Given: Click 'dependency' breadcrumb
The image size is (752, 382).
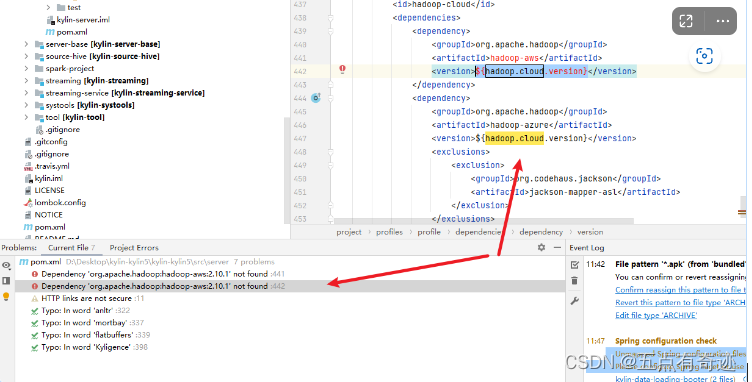Looking at the screenshot, I should 541,232.
